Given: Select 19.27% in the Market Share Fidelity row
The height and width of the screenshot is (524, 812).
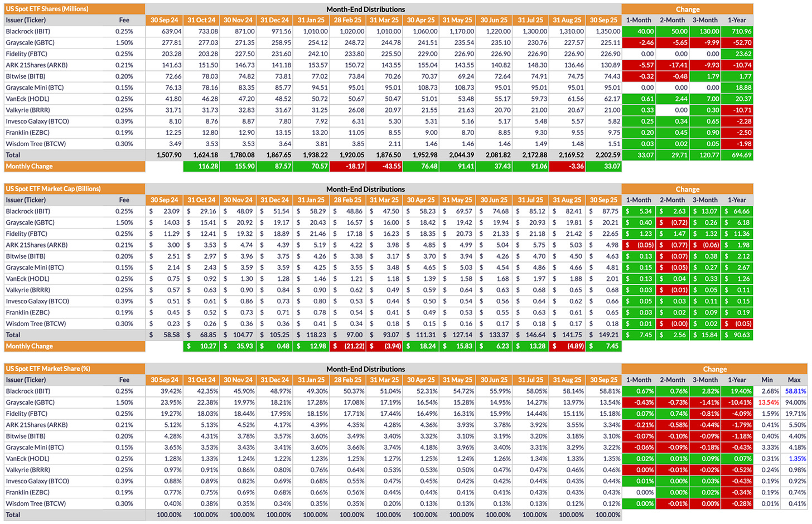Looking at the screenshot, I should (171, 414).
